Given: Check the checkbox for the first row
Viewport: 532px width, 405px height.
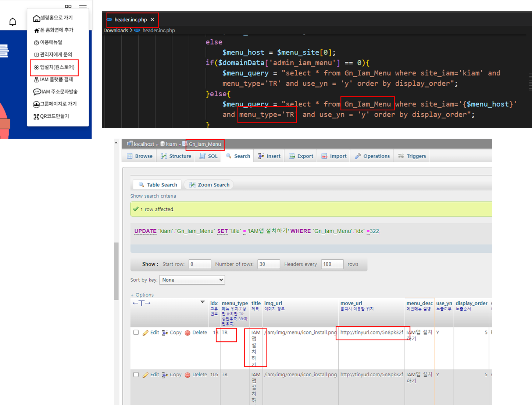Looking at the screenshot, I should click(x=136, y=333).
